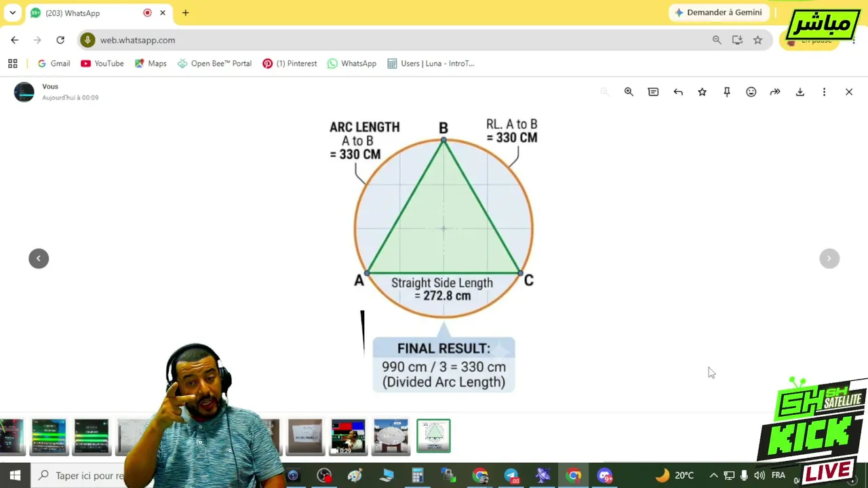
Task: Show hidden system tray icons
Action: click(713, 475)
